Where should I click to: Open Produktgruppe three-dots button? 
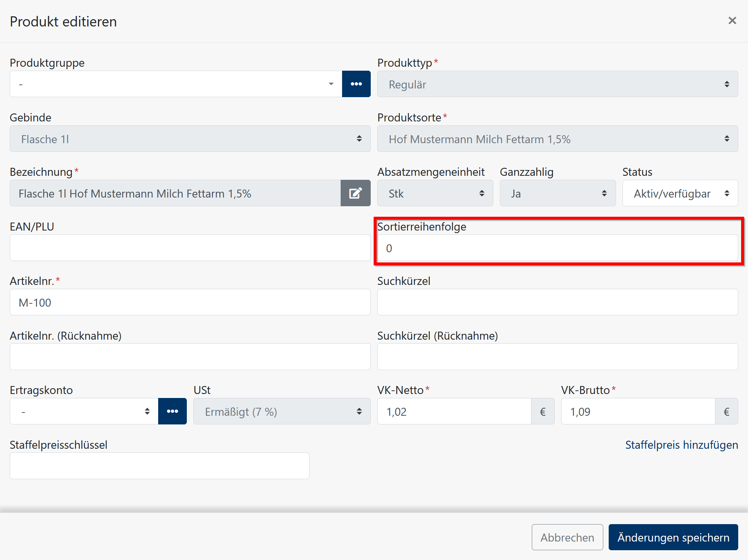pos(356,84)
